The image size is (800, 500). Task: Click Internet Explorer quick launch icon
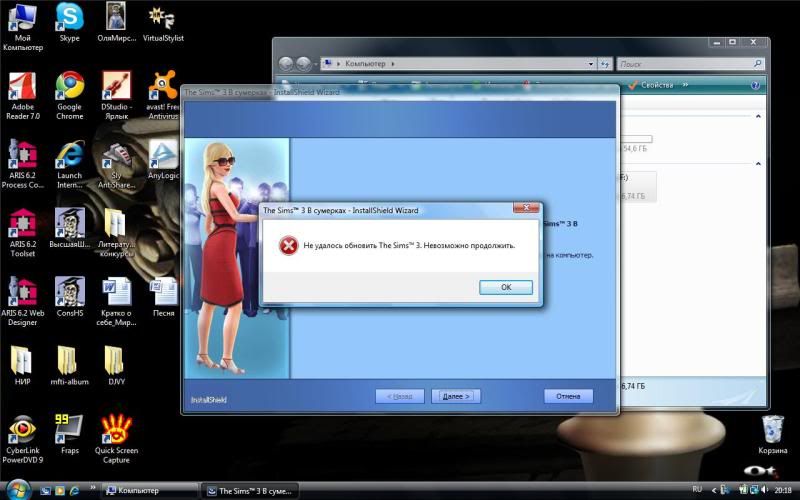pyautogui.click(x=74, y=491)
